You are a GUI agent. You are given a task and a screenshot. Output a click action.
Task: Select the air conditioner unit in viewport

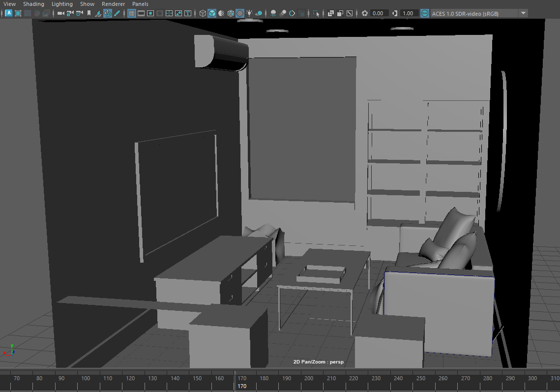pyautogui.click(x=221, y=53)
